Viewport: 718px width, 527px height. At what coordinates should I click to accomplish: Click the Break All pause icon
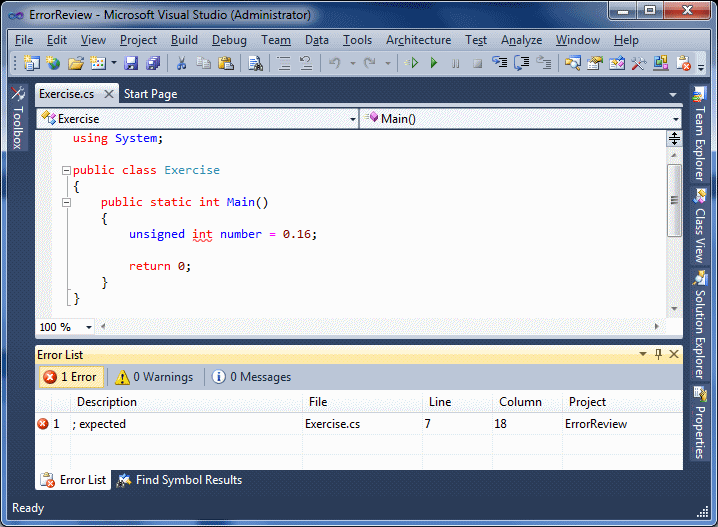coord(455,63)
